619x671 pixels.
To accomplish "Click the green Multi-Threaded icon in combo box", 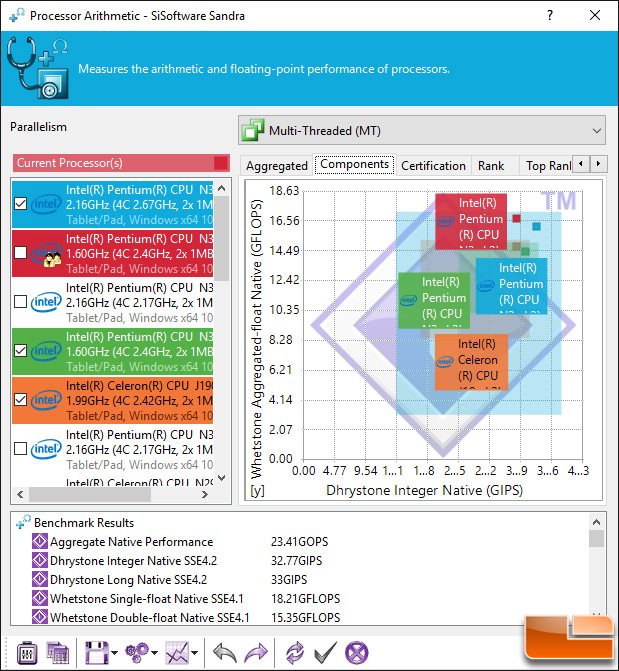I will [253, 130].
